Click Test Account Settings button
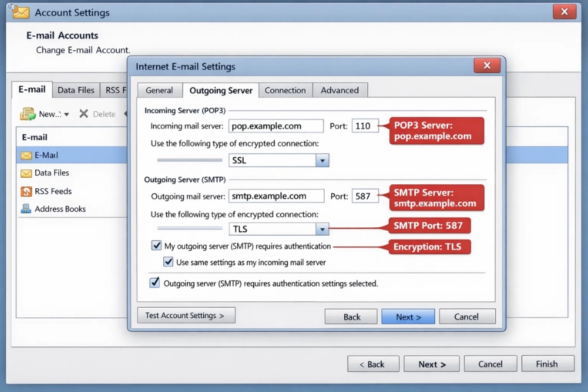This screenshot has width=588, height=392. click(x=186, y=315)
